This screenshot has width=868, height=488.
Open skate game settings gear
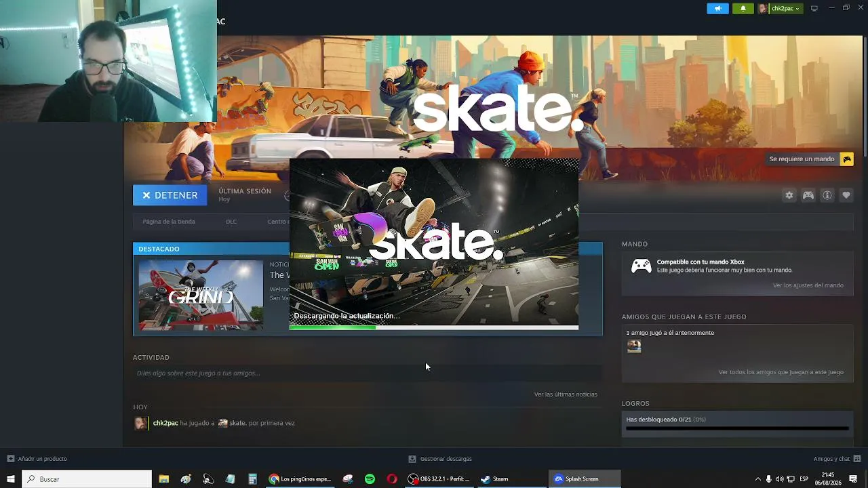coord(789,195)
